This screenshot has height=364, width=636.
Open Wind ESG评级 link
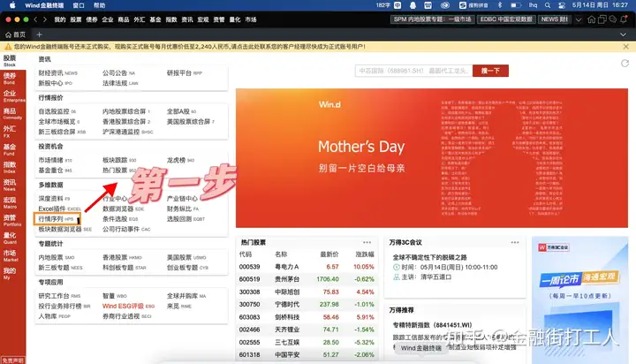pyautogui.click(x=128, y=306)
